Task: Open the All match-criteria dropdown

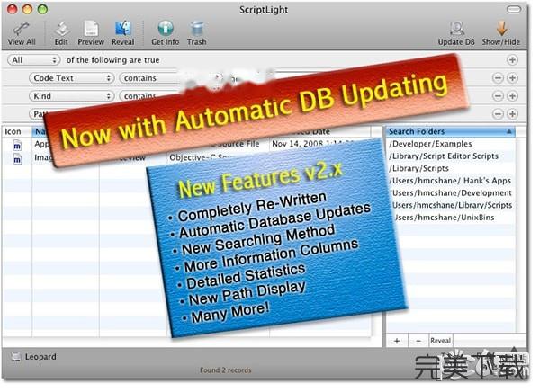Action: click(x=34, y=60)
